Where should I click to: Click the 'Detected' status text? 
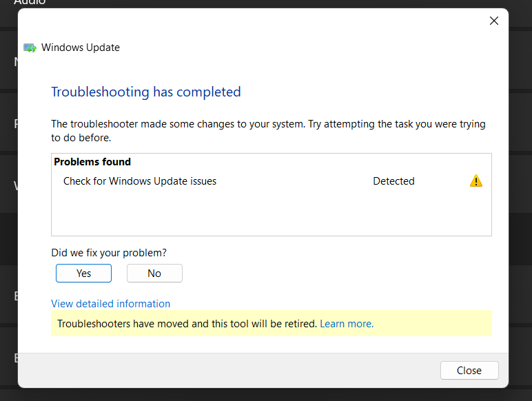(x=393, y=181)
